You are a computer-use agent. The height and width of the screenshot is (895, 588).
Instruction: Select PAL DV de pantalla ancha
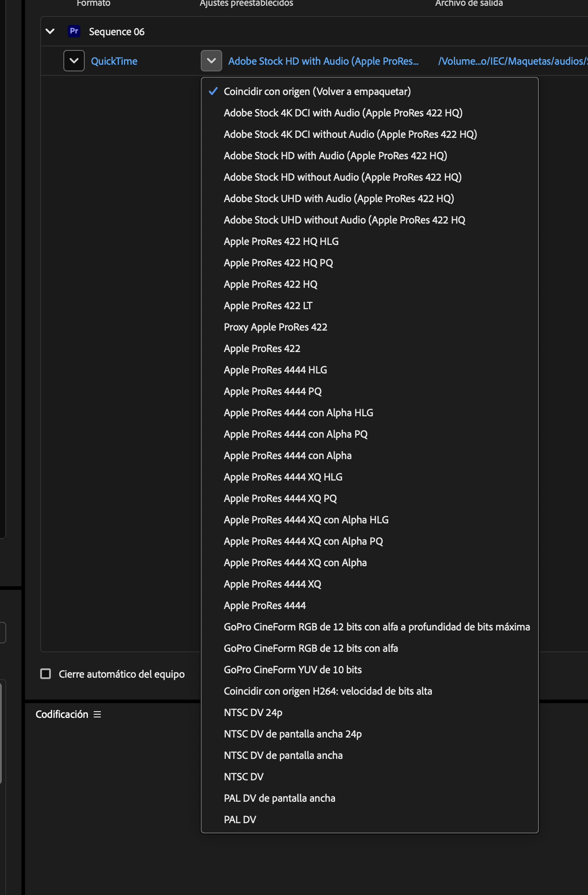pyautogui.click(x=280, y=798)
